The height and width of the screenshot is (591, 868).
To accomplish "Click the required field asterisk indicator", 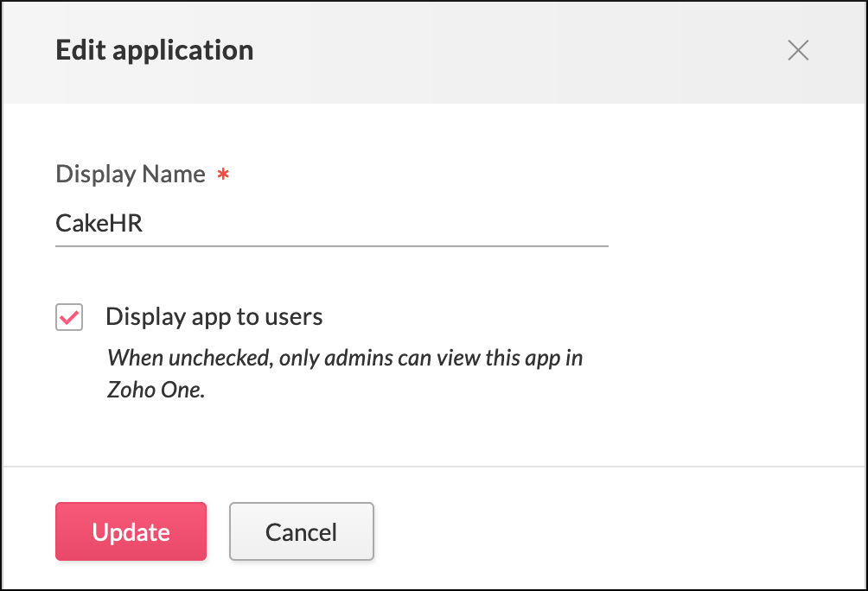I will (x=222, y=175).
